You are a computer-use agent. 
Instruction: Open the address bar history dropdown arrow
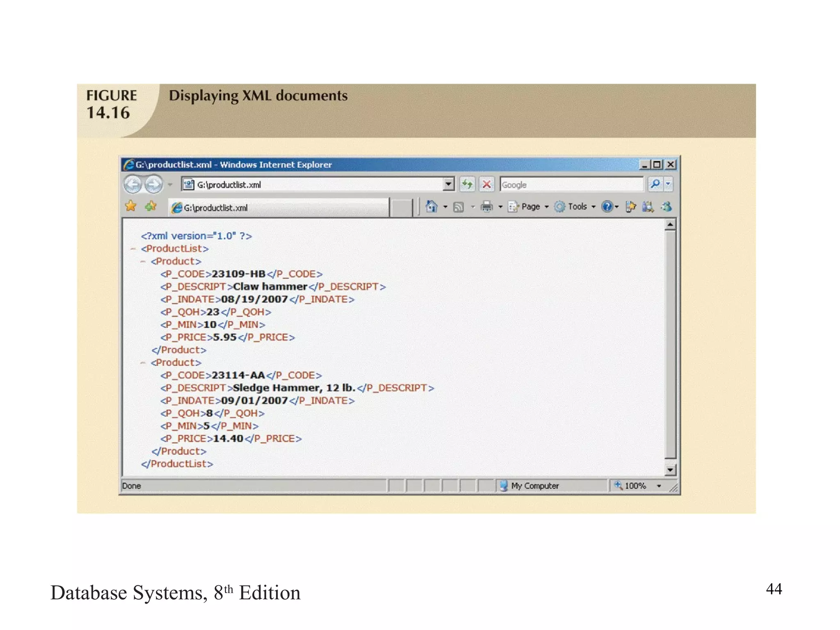(449, 185)
